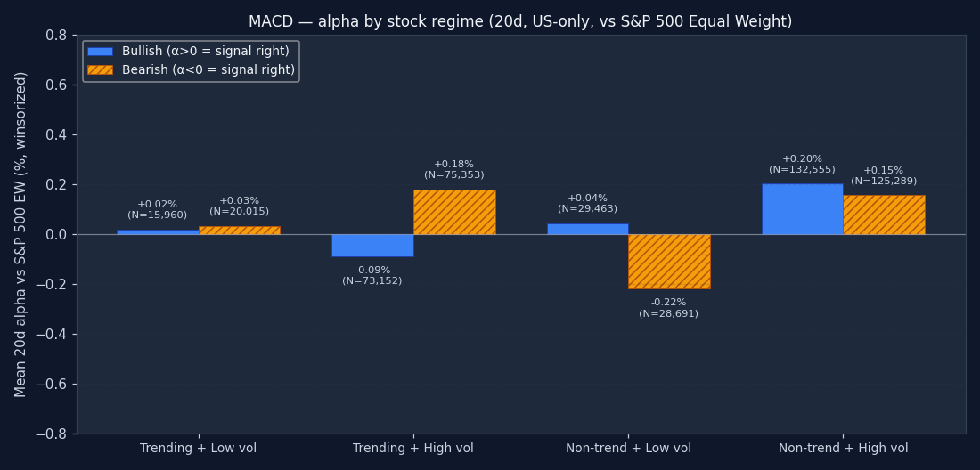980x470 pixels.
Task: Click the orange bar for Non-trend + High vol
Action: [x=884, y=215]
